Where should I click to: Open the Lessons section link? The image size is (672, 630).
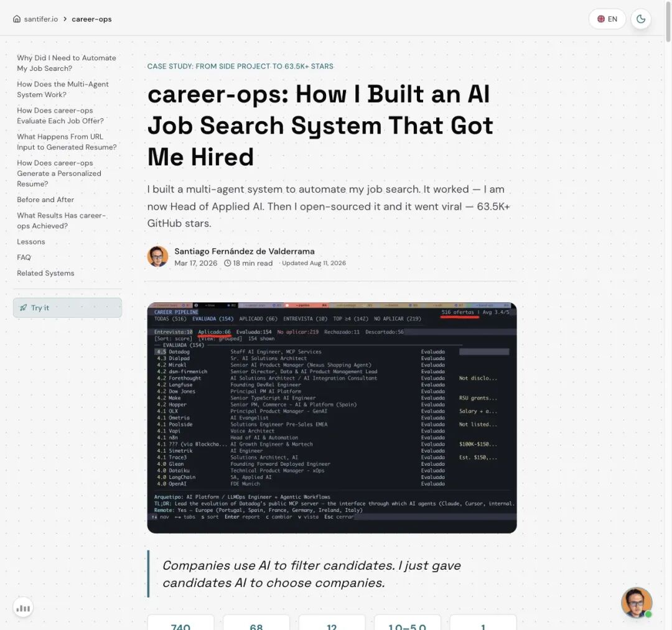point(31,241)
